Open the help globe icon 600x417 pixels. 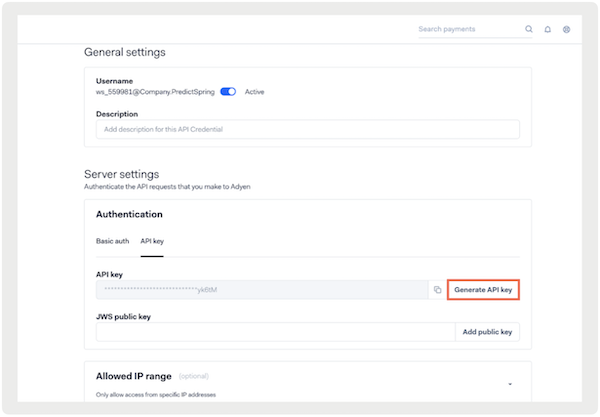click(x=566, y=29)
